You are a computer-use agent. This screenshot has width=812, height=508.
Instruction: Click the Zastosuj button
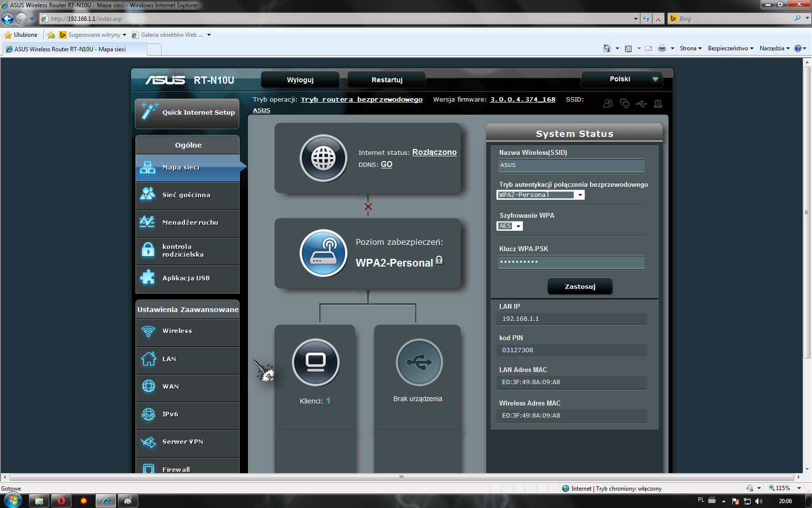click(580, 286)
